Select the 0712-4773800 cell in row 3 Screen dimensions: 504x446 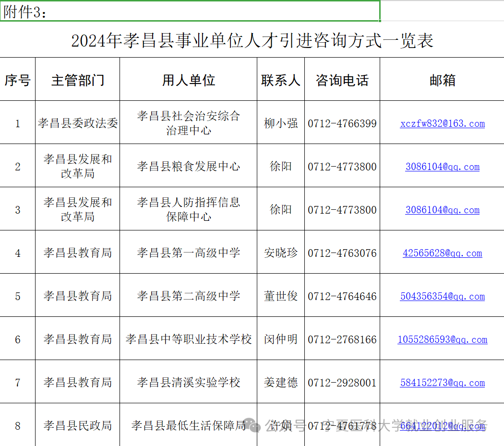342,209
